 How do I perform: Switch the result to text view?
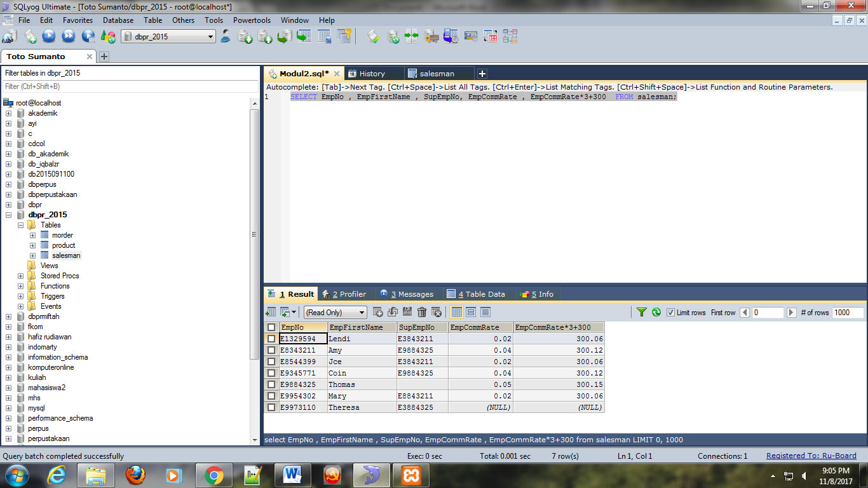(x=485, y=312)
